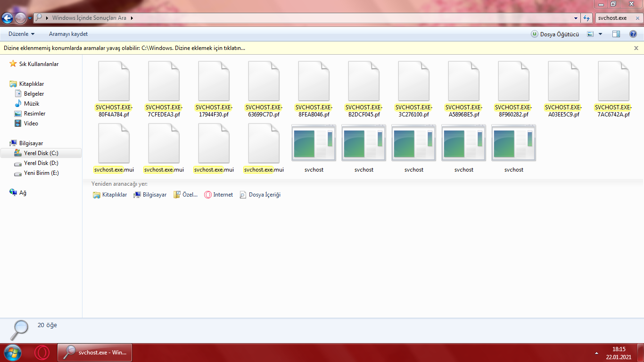
Task: Dismiss the yellow indexing info bar
Action: [636, 48]
